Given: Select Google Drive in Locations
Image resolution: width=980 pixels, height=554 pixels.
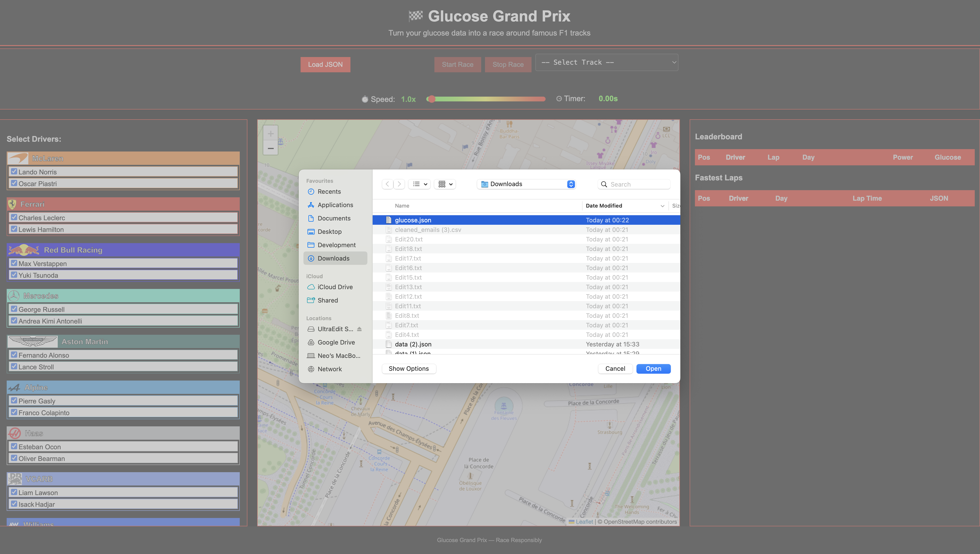Looking at the screenshot, I should 336,342.
